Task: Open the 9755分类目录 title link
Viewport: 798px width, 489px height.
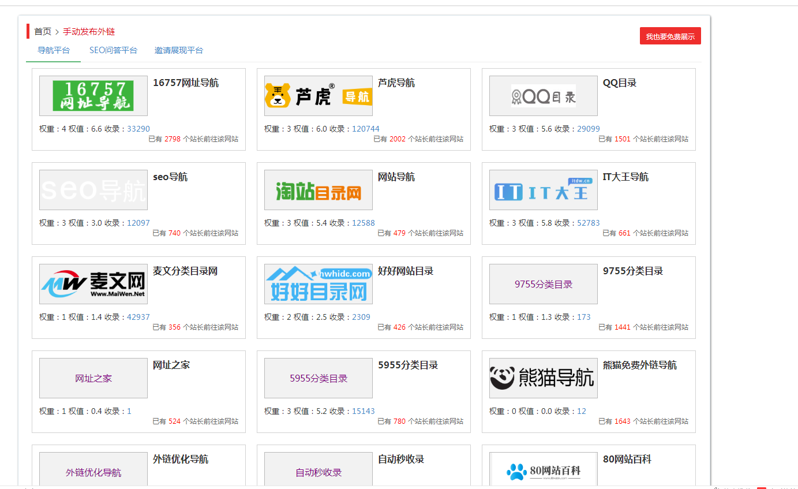Action: (x=633, y=271)
